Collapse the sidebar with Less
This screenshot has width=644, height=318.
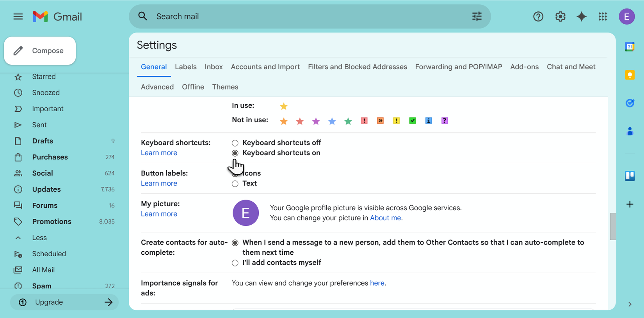[x=39, y=238]
